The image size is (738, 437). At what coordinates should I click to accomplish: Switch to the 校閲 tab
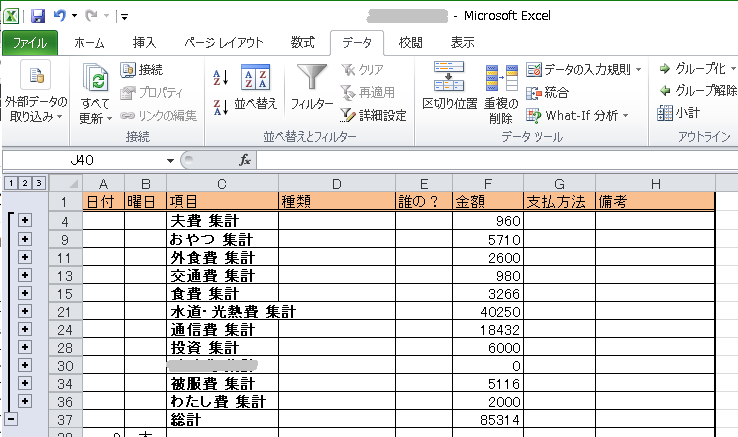[410, 43]
